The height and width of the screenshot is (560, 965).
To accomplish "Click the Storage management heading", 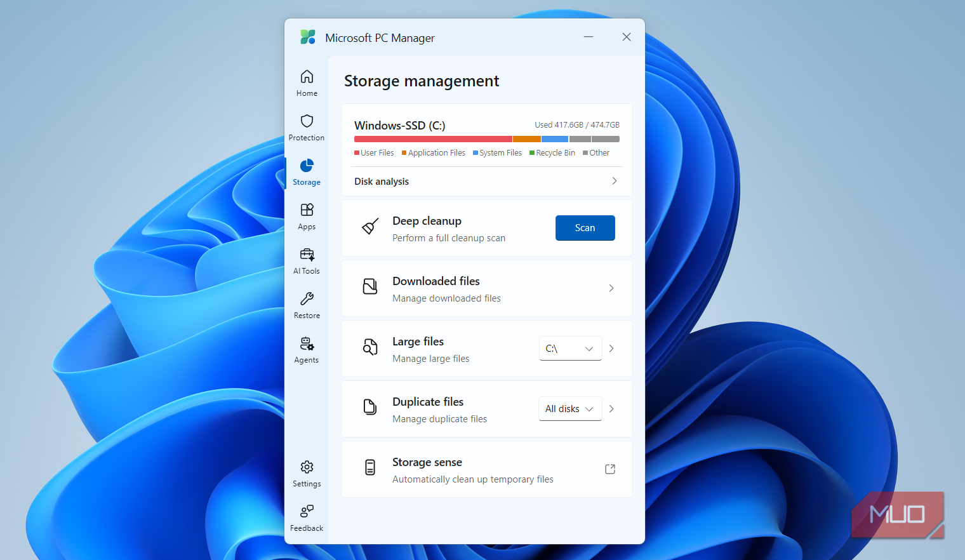I will [x=422, y=81].
